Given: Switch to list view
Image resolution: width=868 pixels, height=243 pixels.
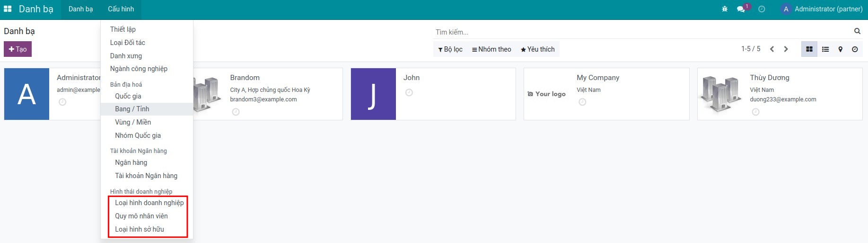Looking at the screenshot, I should pos(825,49).
